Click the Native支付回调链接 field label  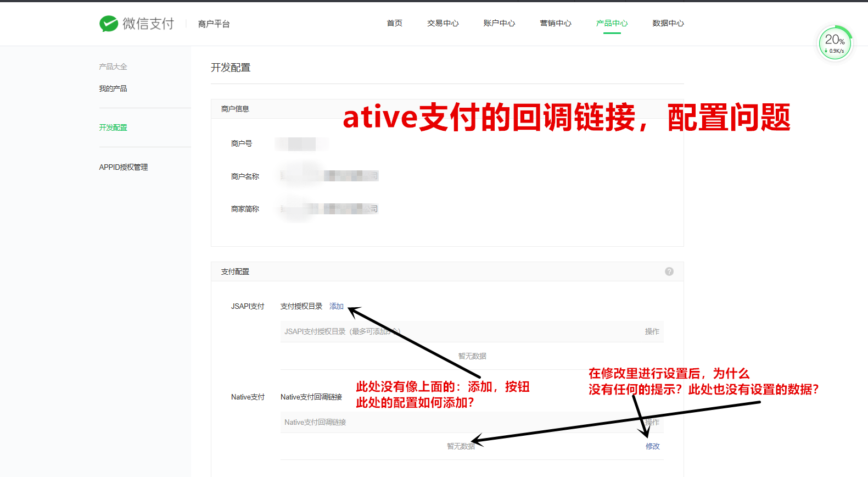click(311, 397)
